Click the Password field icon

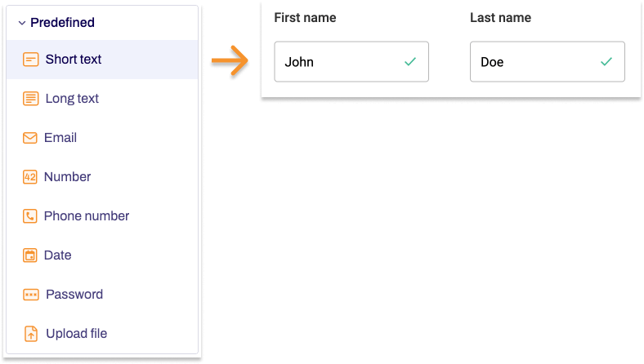pos(30,295)
